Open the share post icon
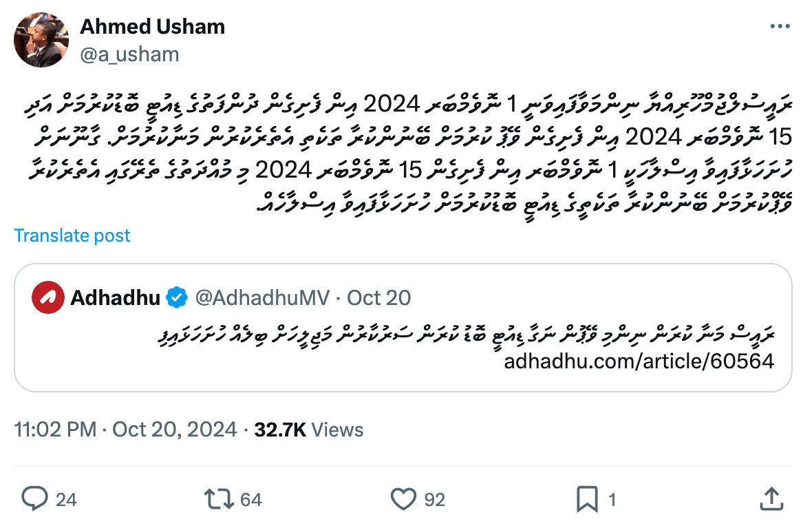The height and width of the screenshot is (526, 812). point(771,498)
